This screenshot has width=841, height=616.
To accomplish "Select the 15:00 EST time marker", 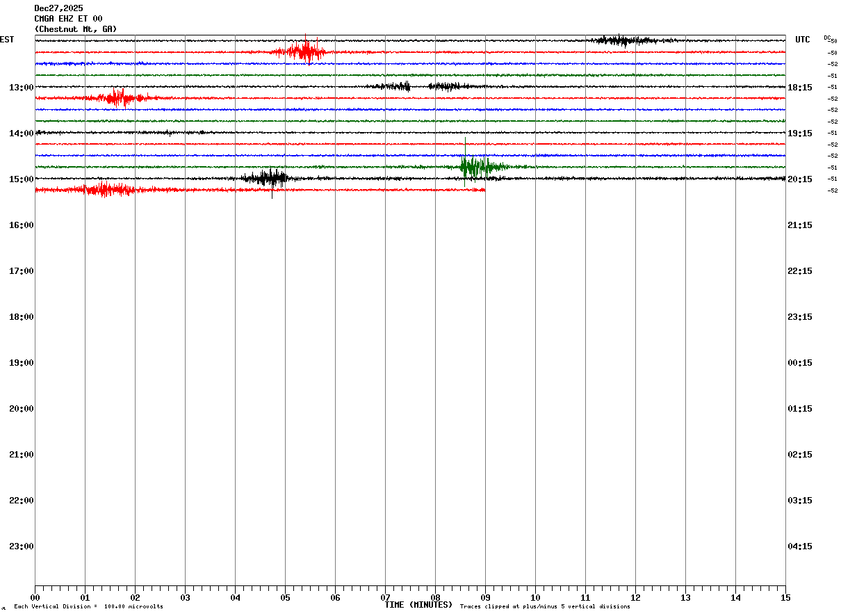I will (x=21, y=179).
